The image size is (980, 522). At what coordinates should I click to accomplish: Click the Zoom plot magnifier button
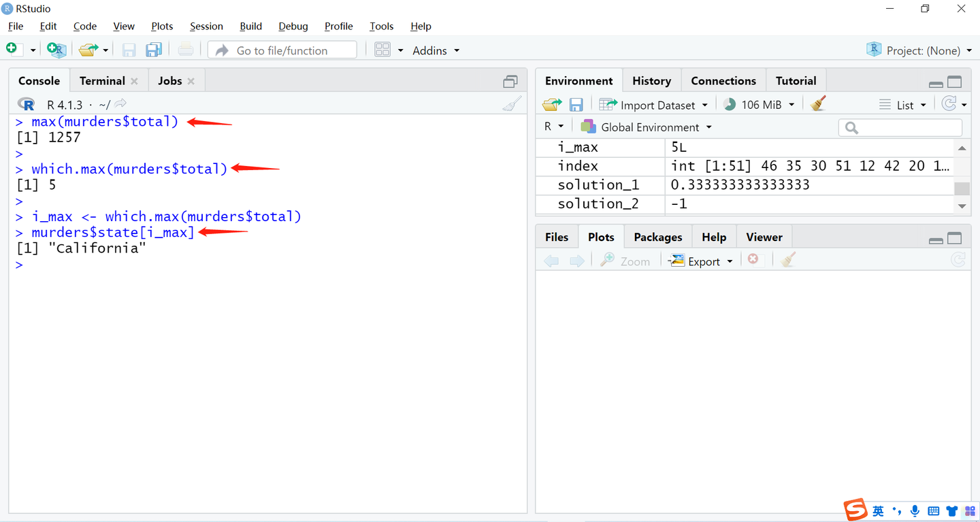coord(625,261)
